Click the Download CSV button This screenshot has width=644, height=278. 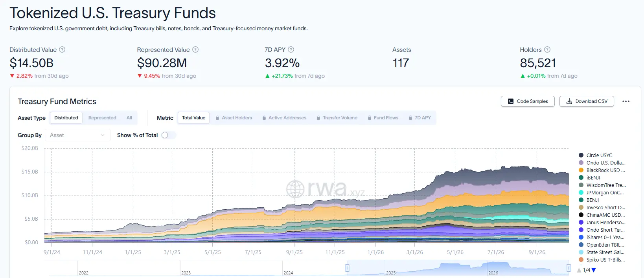(587, 101)
